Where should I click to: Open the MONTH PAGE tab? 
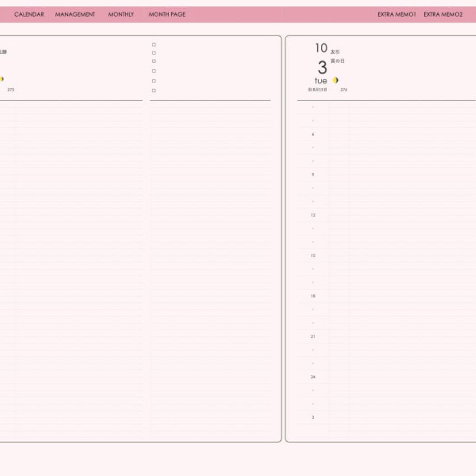[x=167, y=14]
